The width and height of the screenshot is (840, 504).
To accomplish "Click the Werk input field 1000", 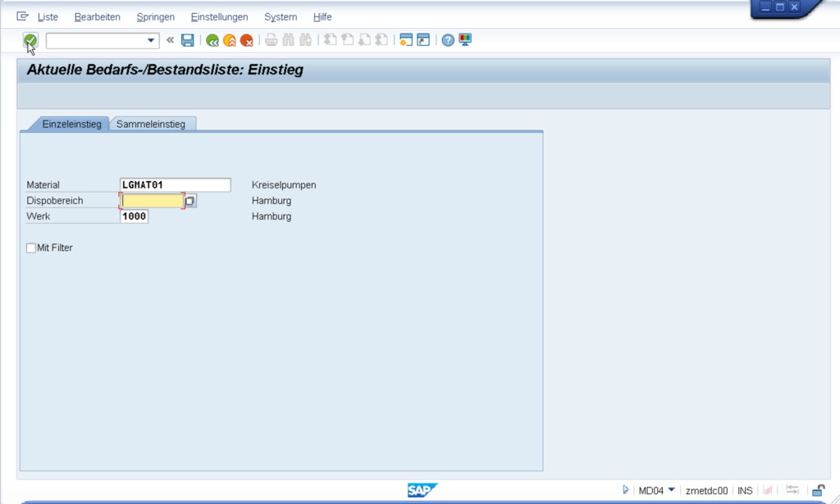I will pyautogui.click(x=134, y=216).
